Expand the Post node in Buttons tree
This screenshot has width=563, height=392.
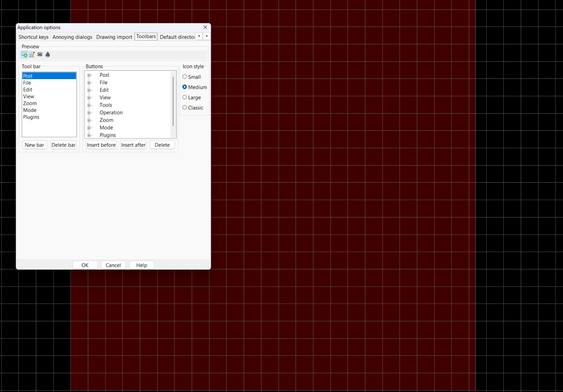pos(89,75)
